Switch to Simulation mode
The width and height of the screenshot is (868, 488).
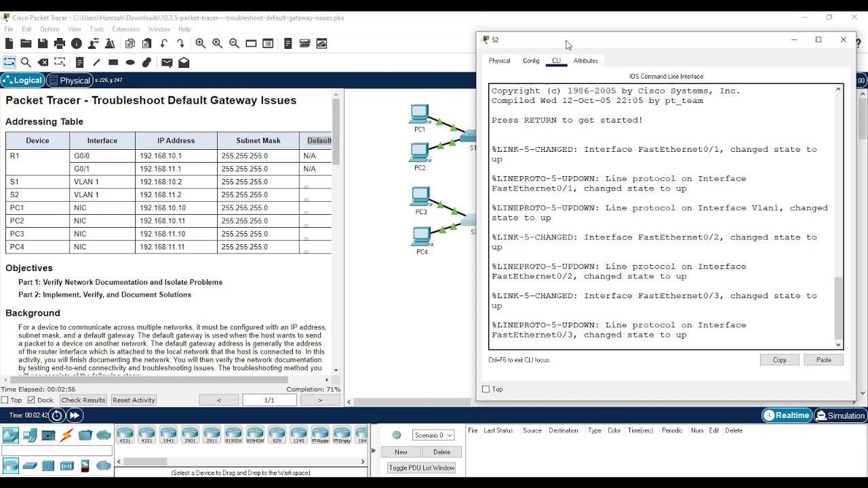(840, 415)
